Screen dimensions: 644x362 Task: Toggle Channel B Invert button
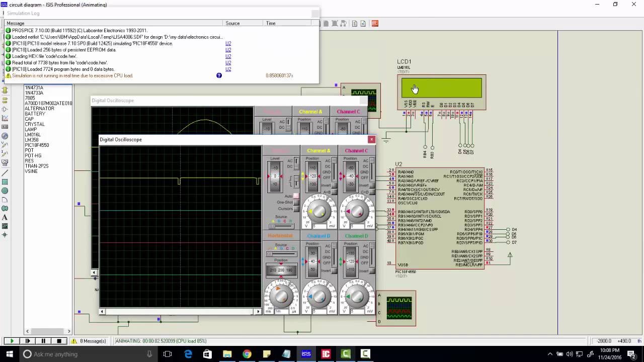[334, 270]
